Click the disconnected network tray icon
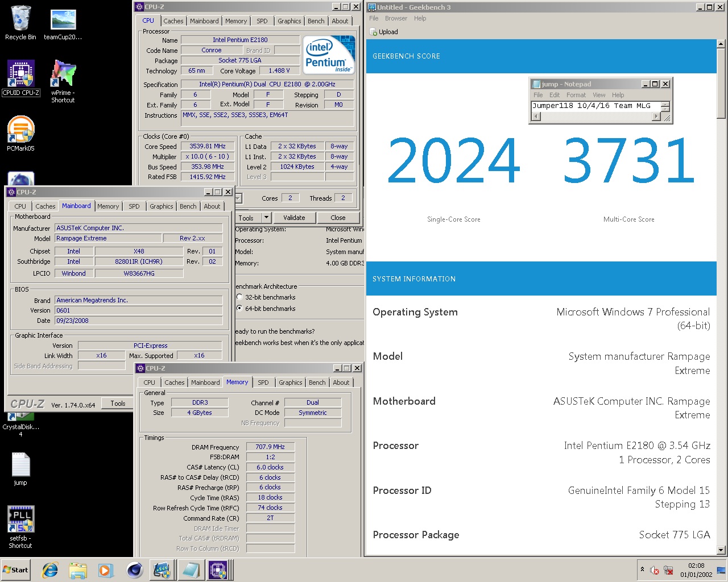The height and width of the screenshot is (582, 728). pyautogui.click(x=669, y=570)
